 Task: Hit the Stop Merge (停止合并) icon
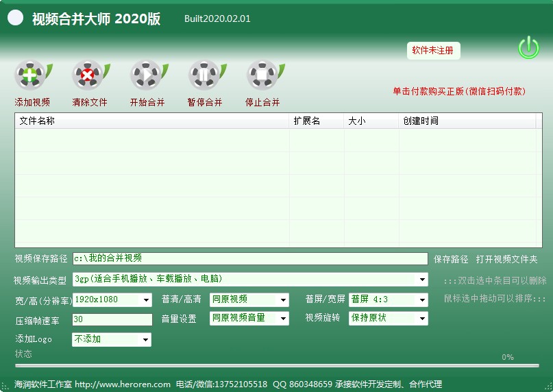[262, 75]
